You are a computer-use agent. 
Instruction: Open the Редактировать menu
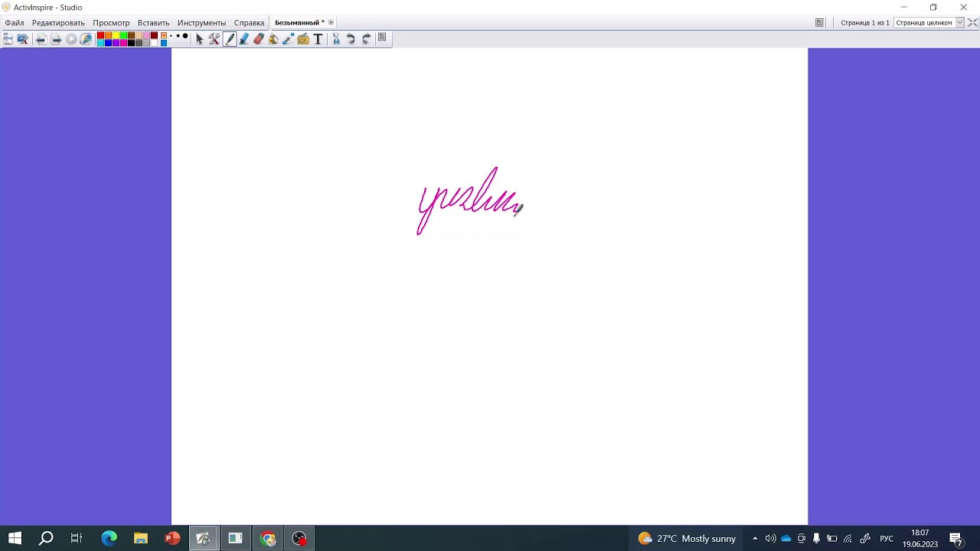pos(58,23)
